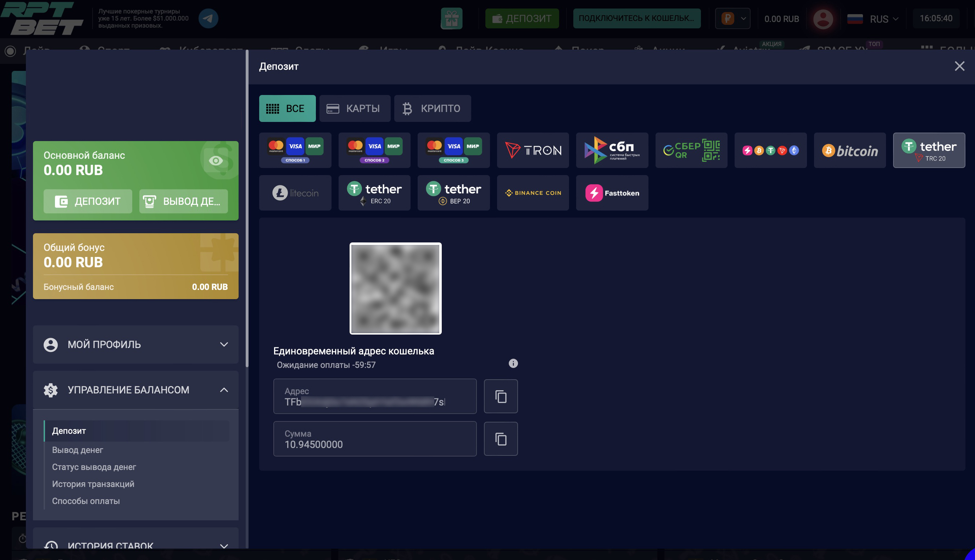Expand the МОЙ ПРОФИЛЬ section
Image resolution: width=975 pixels, height=560 pixels.
[x=135, y=345]
